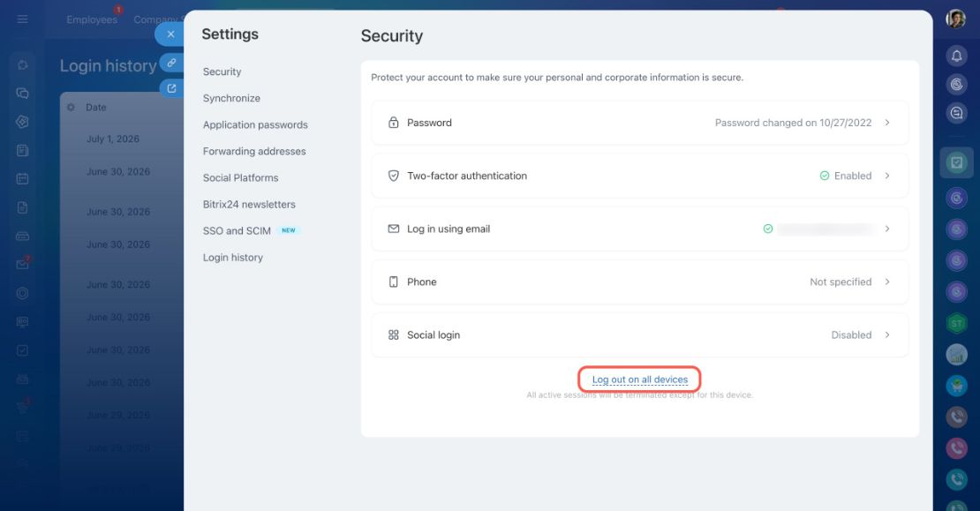Open Social Platforms settings
This screenshot has height=511, width=980.
click(x=241, y=178)
